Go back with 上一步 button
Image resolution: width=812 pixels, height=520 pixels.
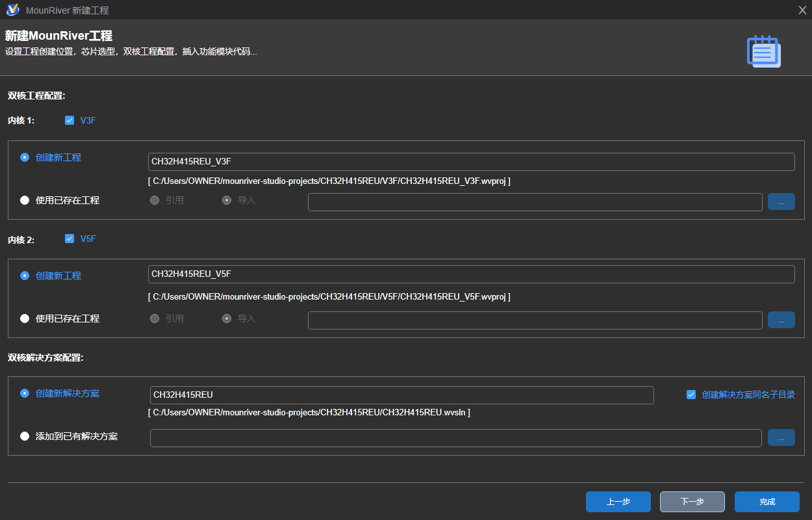click(618, 502)
